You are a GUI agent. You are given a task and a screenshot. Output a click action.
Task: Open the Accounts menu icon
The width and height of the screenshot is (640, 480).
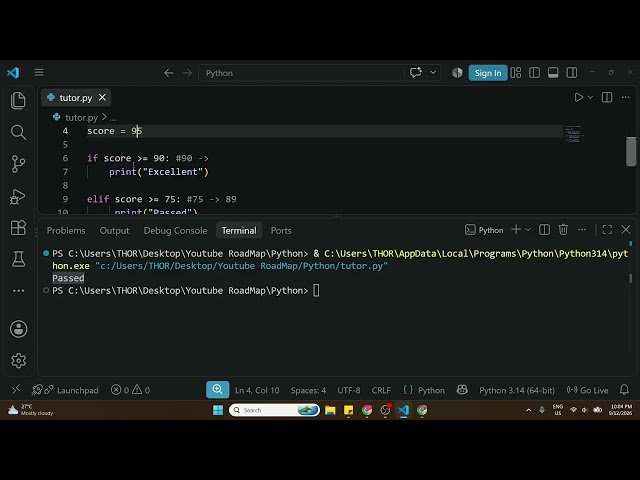point(18,329)
